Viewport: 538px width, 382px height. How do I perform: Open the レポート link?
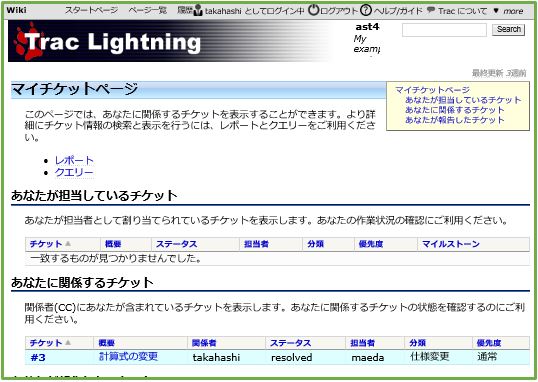point(74,160)
